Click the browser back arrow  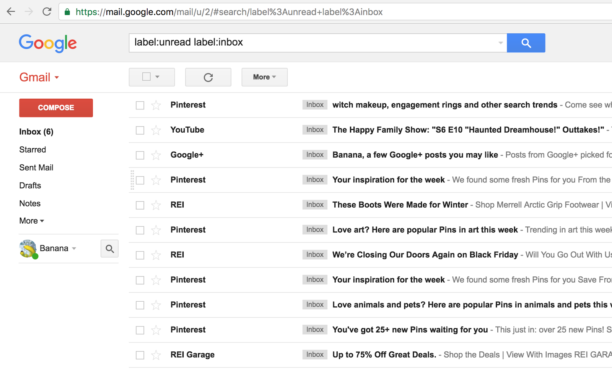click(11, 12)
